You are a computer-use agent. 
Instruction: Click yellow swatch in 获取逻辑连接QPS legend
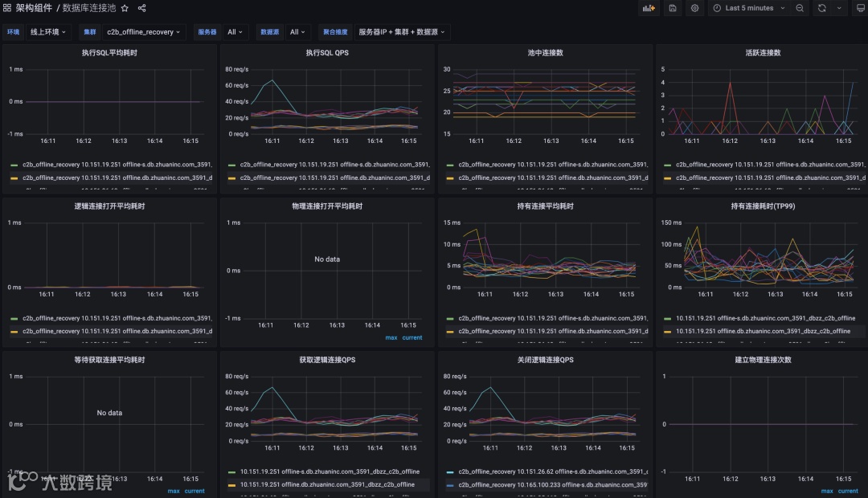[232, 485]
